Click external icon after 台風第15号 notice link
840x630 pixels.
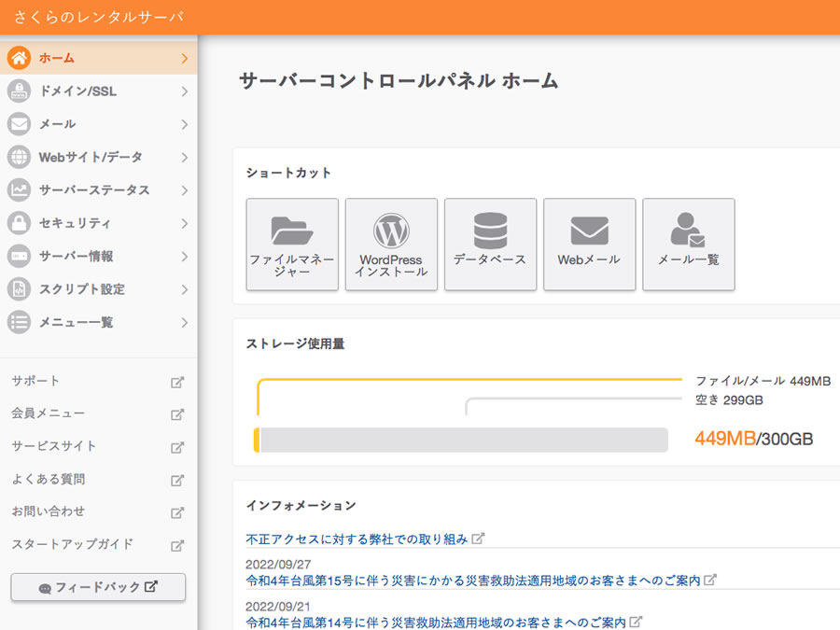(710, 580)
